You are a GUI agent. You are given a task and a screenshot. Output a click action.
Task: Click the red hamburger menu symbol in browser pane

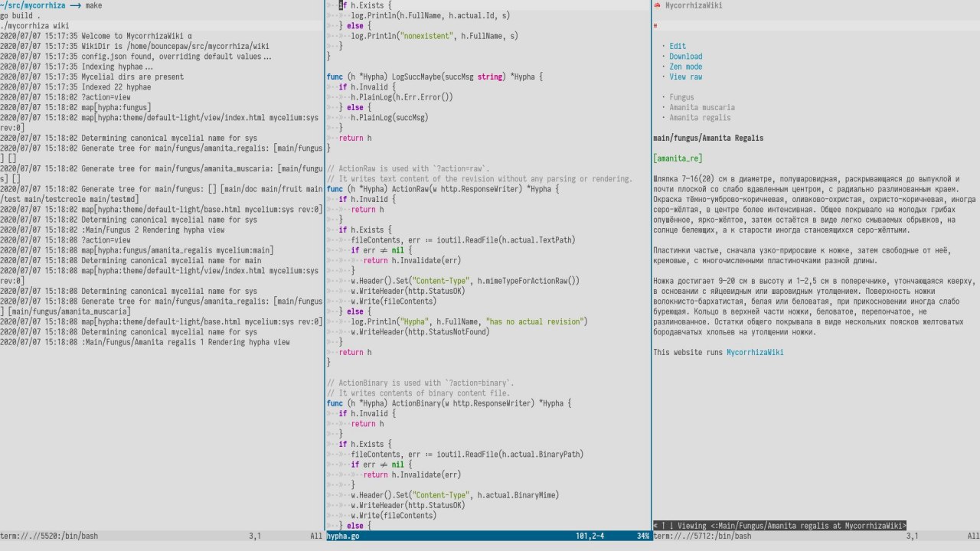pyautogui.click(x=655, y=26)
